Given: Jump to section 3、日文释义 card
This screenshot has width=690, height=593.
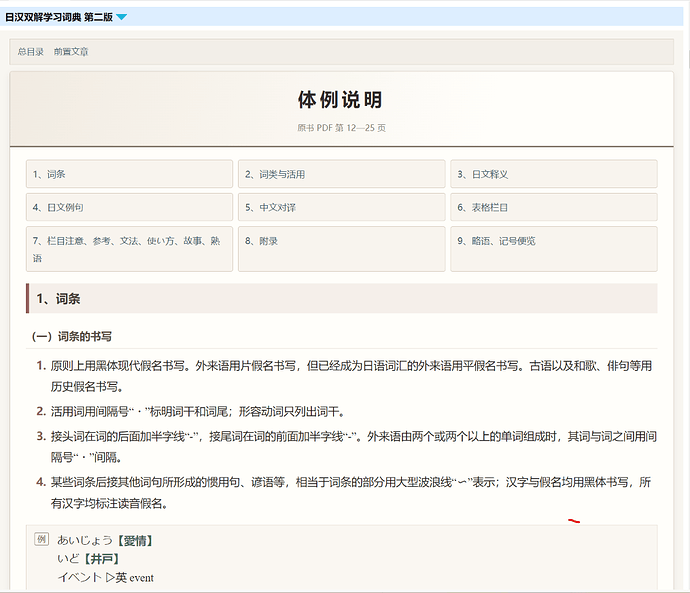Looking at the screenshot, I should coord(554,174).
